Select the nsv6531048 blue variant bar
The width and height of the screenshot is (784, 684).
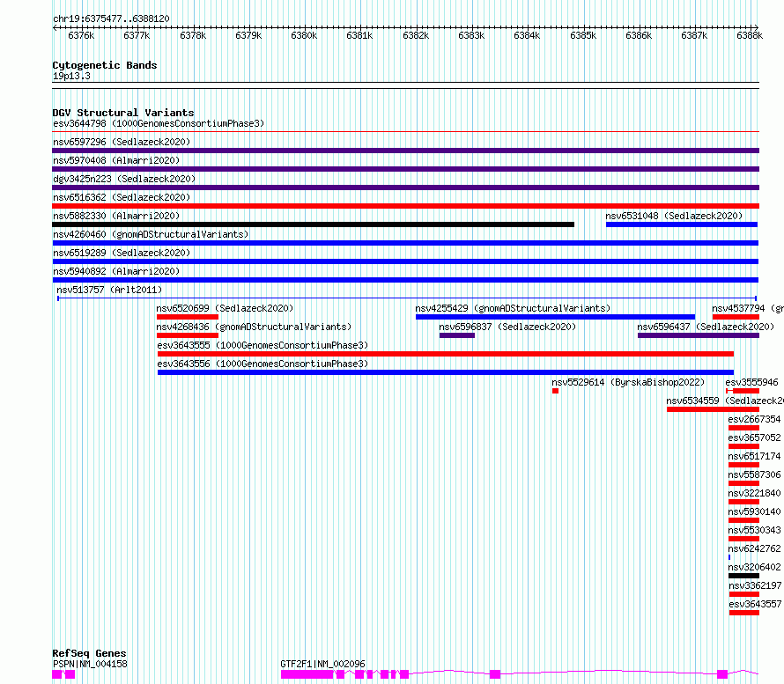(682, 224)
